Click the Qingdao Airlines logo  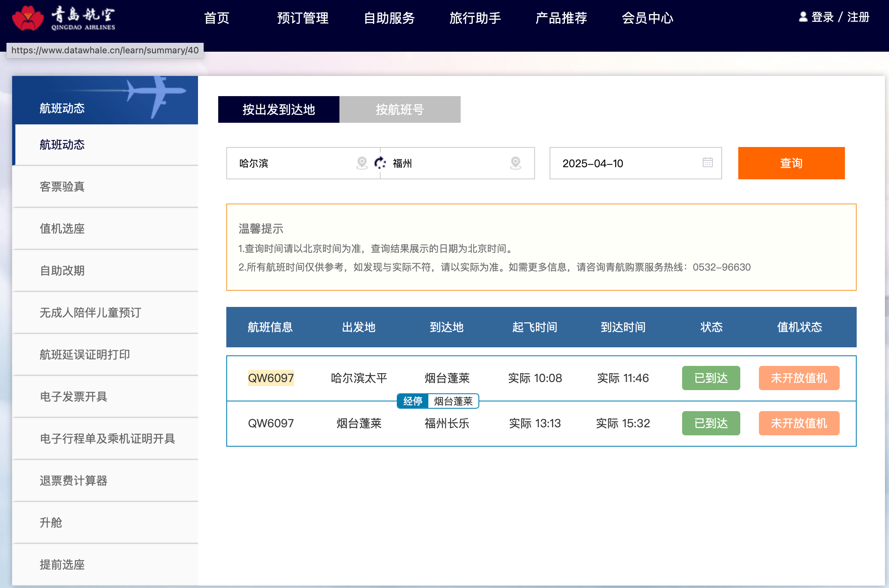click(63, 18)
